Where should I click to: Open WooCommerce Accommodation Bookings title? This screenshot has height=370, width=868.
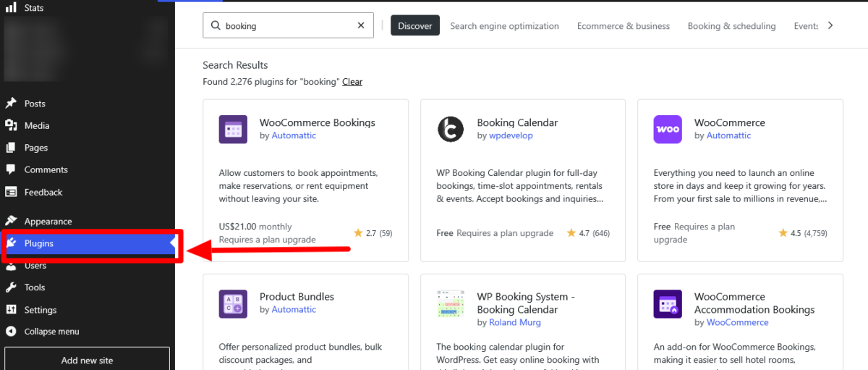point(754,303)
